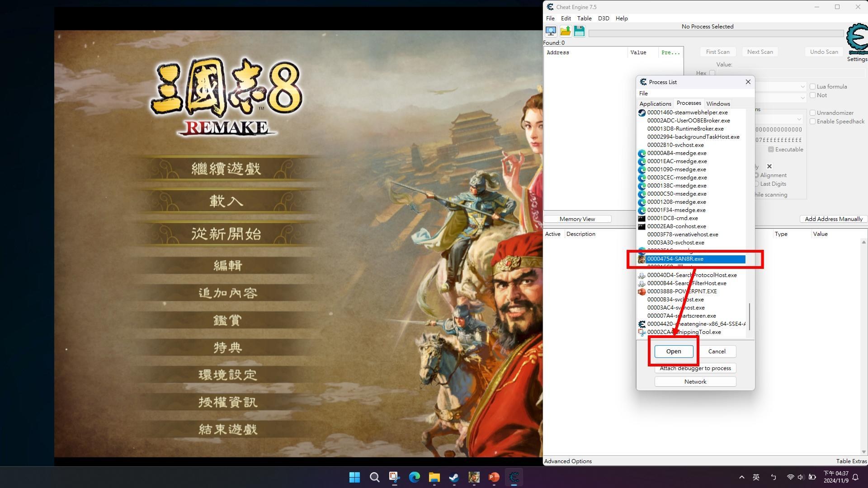Select the 00004754-SAN8R.exe process entry
Image resolution: width=868 pixels, height=488 pixels.
tap(692, 259)
